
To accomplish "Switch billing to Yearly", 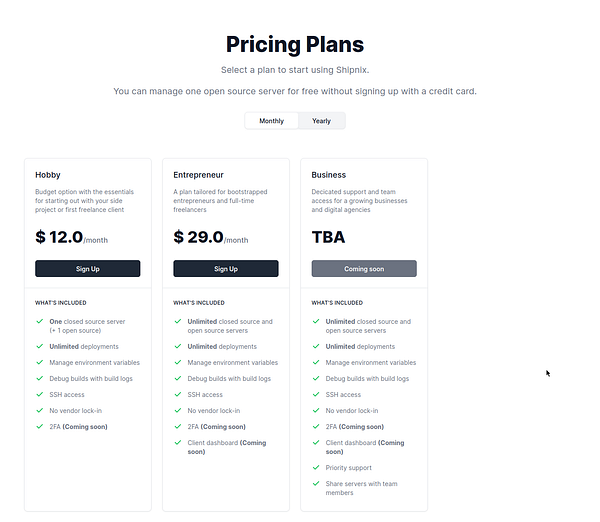I will (x=321, y=121).
